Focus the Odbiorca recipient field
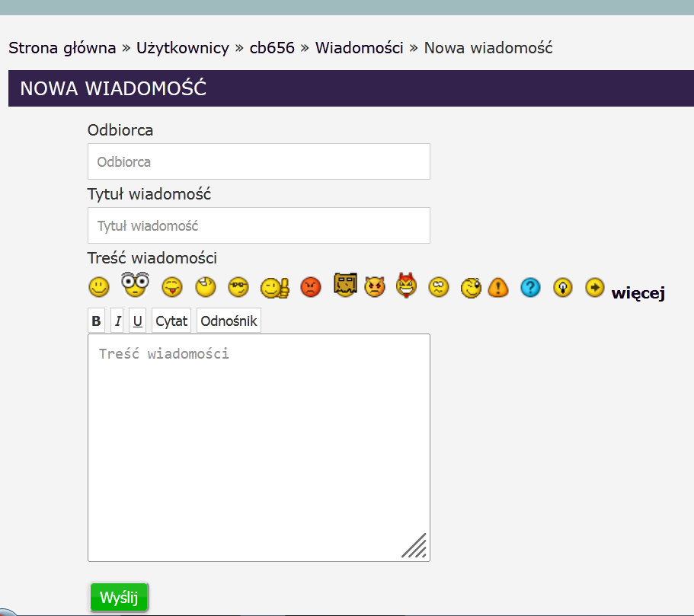 click(259, 161)
